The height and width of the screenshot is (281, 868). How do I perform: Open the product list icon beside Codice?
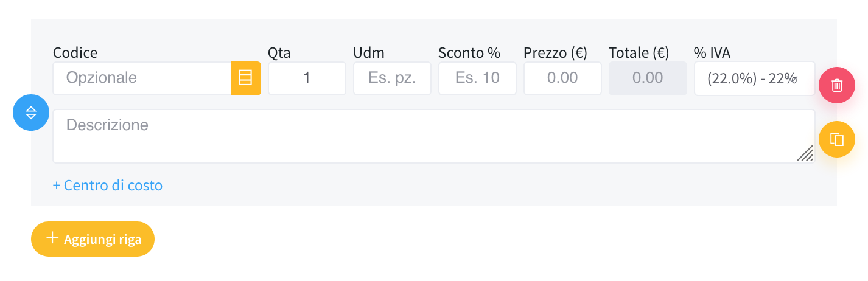(245, 78)
